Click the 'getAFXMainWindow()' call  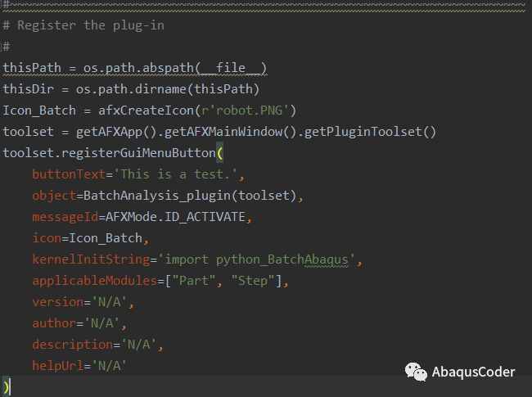tap(230, 132)
